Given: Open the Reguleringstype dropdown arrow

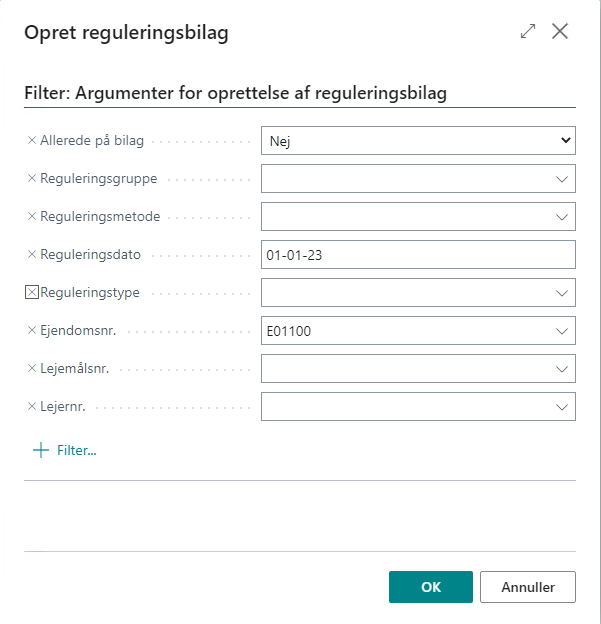Looking at the screenshot, I should 562,293.
